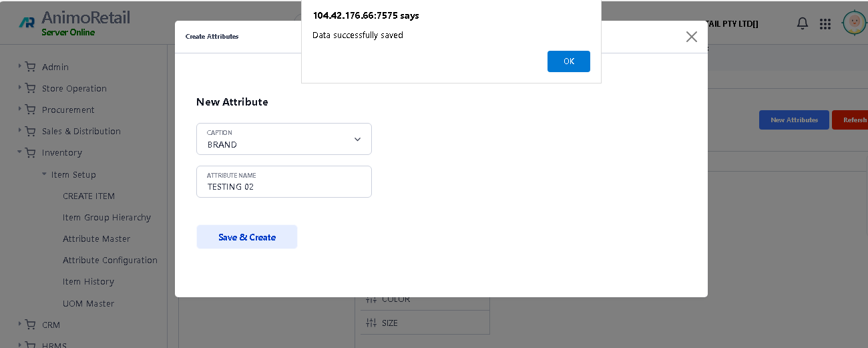
Task: Click the AnimoRetail logo icon
Action: coord(27,22)
